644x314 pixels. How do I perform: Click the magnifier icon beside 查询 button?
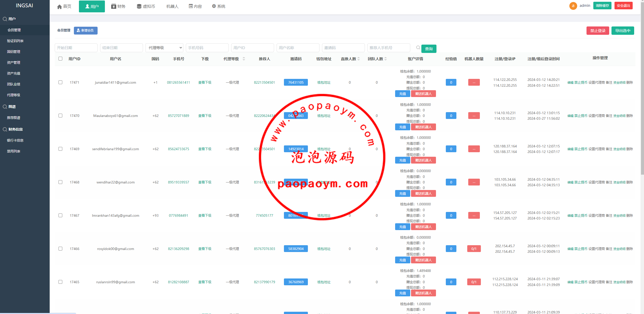[418, 48]
